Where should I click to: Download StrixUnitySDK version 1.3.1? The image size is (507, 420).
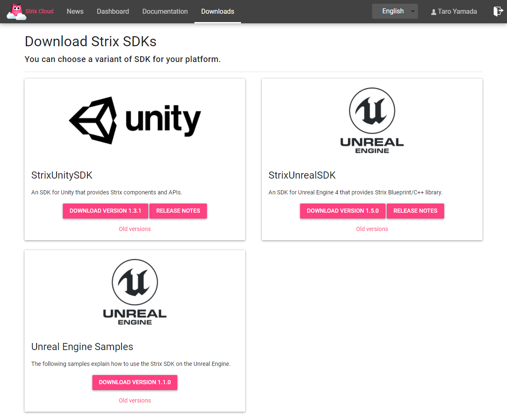(105, 211)
